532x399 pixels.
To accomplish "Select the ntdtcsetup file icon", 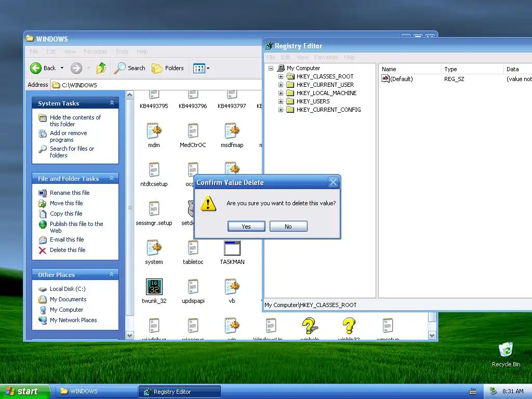I will tap(154, 170).
